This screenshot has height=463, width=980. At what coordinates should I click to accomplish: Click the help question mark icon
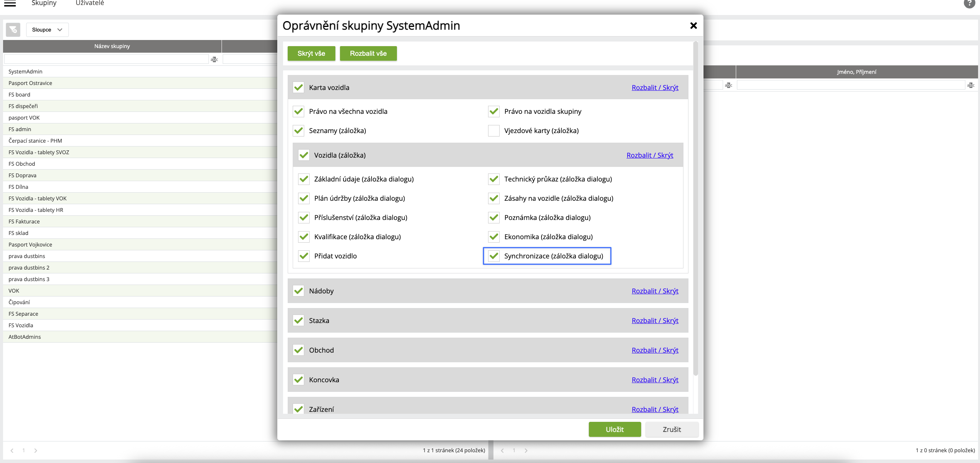(969, 3)
